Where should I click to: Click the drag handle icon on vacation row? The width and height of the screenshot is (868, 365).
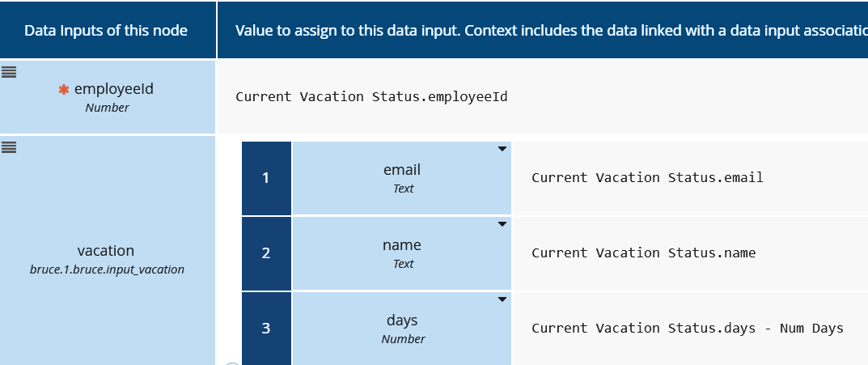click(x=9, y=147)
